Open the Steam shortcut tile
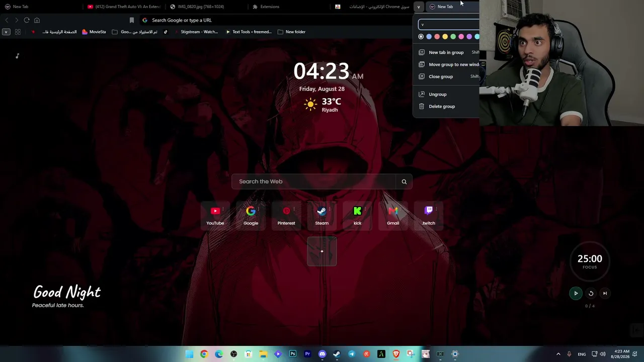Viewport: 644px width, 362px height. click(322, 216)
